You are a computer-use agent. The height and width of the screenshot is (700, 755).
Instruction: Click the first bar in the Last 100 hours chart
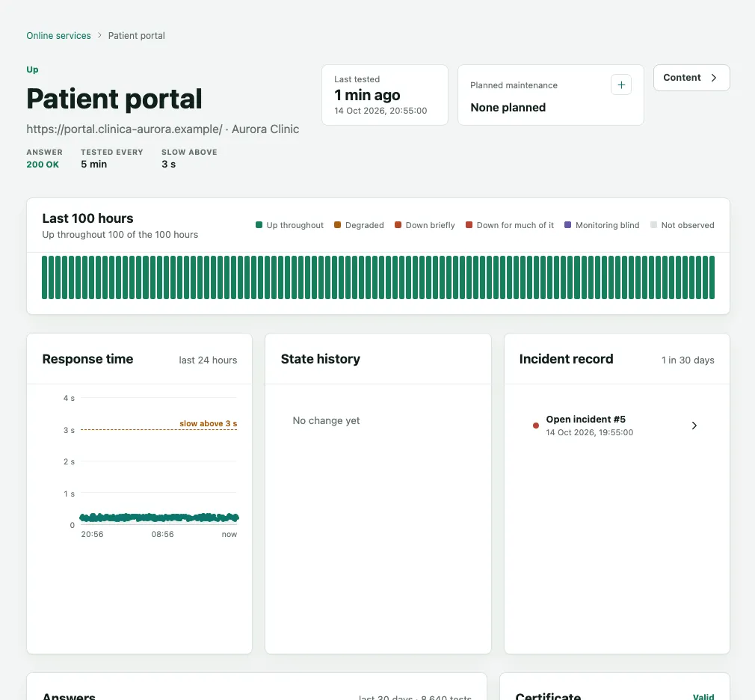pyautogui.click(x=44, y=277)
